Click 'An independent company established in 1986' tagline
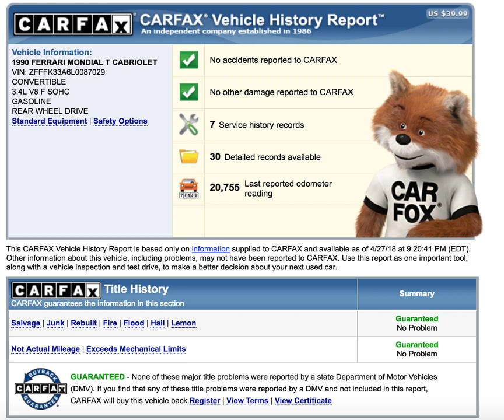This screenshot has height=420, width=504. click(226, 31)
